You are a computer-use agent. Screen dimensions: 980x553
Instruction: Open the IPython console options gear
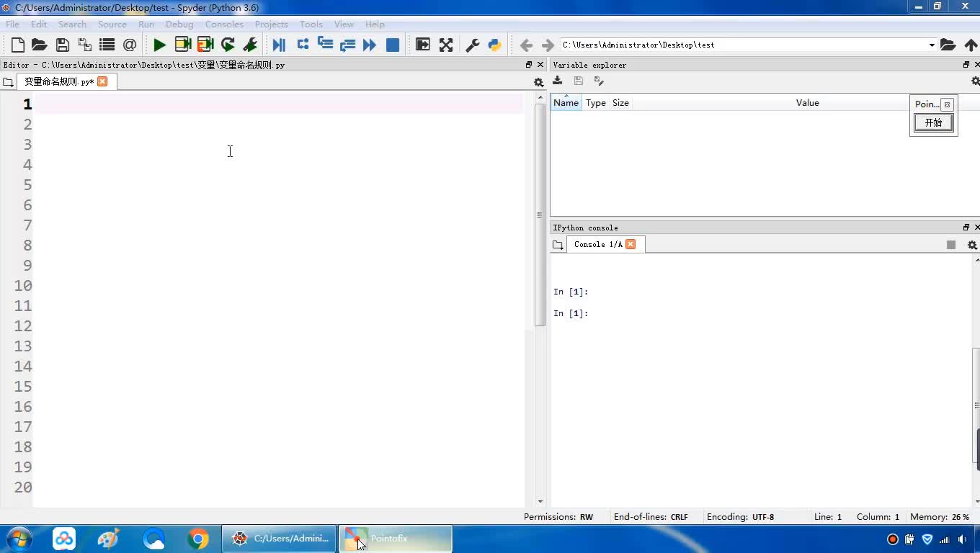pos(972,245)
